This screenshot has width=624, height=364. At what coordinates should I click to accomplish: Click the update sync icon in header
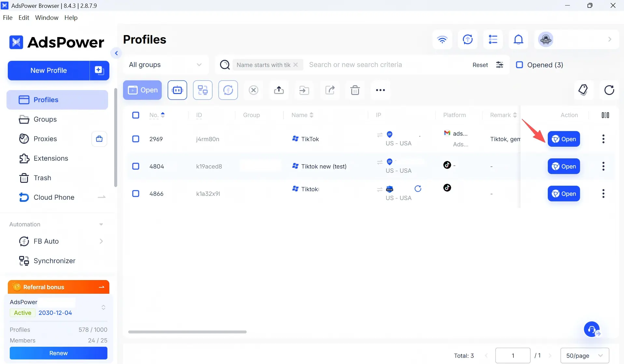468,39
